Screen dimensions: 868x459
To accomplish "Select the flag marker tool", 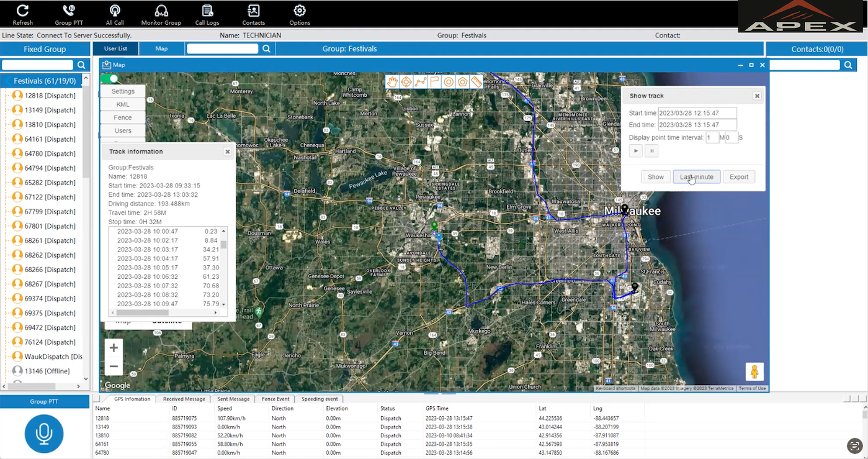I will click(x=434, y=82).
